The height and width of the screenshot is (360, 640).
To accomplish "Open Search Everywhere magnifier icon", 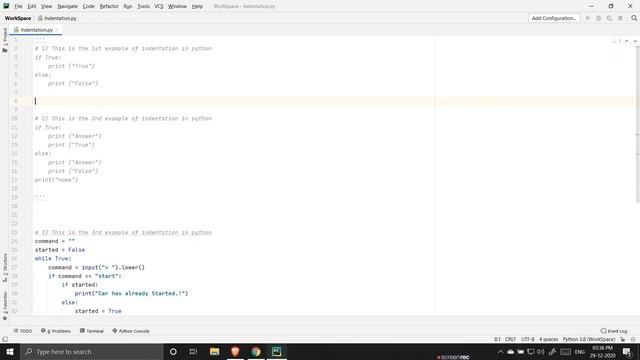I will point(634,18).
